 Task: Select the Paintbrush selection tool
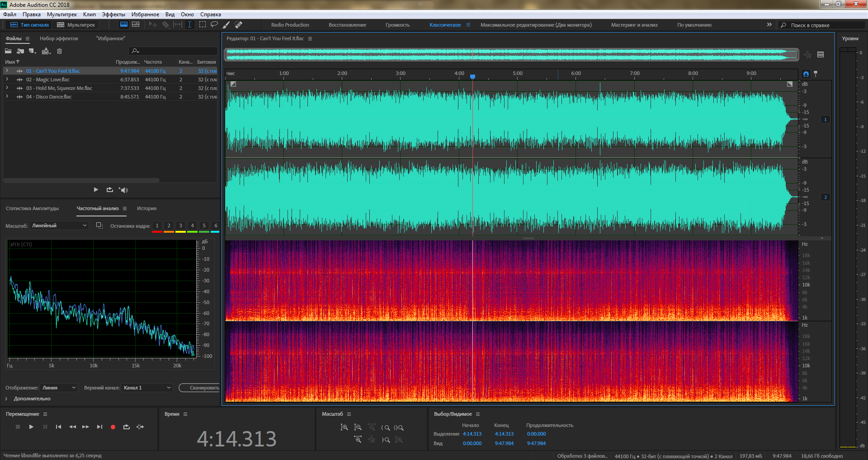(226, 24)
